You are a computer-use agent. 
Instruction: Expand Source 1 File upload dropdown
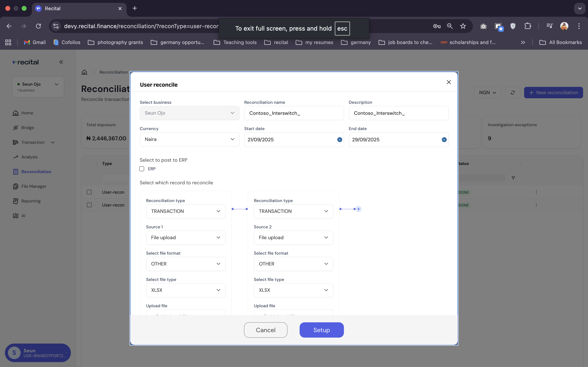pyautogui.click(x=185, y=237)
